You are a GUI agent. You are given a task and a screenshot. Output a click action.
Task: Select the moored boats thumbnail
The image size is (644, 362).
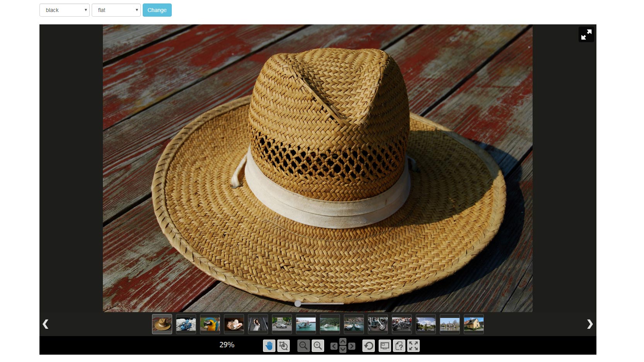[x=354, y=324]
